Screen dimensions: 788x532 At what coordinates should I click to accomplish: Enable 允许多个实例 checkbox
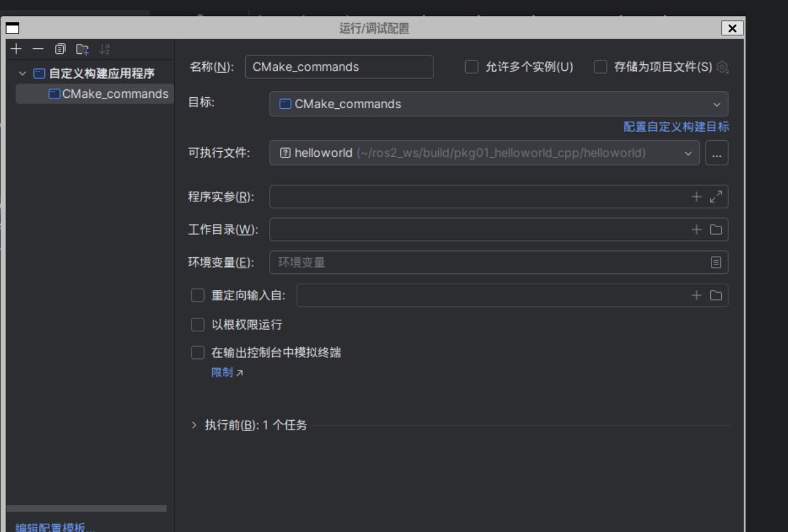pos(472,67)
